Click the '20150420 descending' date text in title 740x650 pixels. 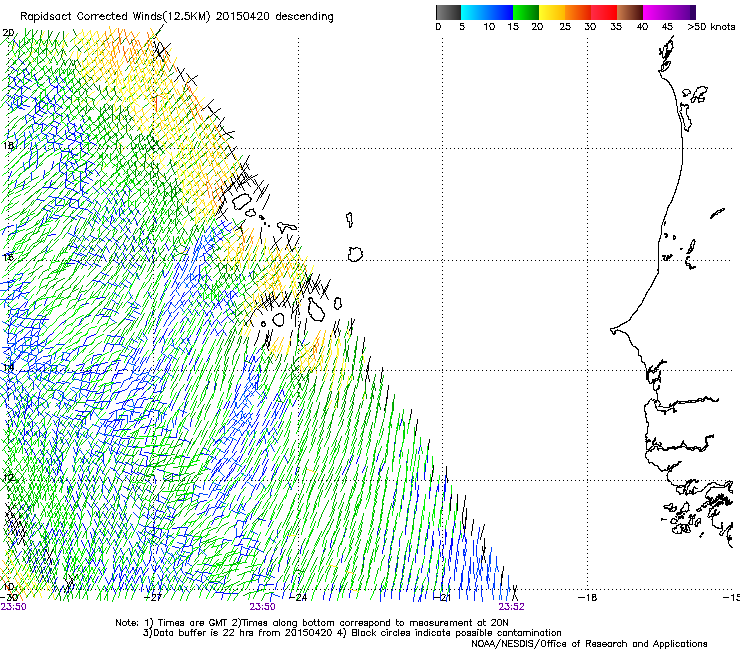coord(275,17)
